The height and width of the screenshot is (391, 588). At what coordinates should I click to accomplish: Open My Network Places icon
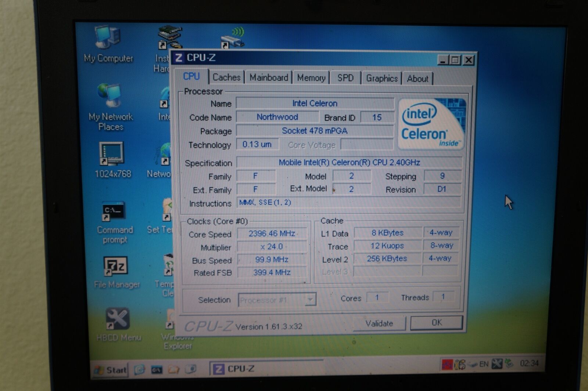[x=110, y=107]
